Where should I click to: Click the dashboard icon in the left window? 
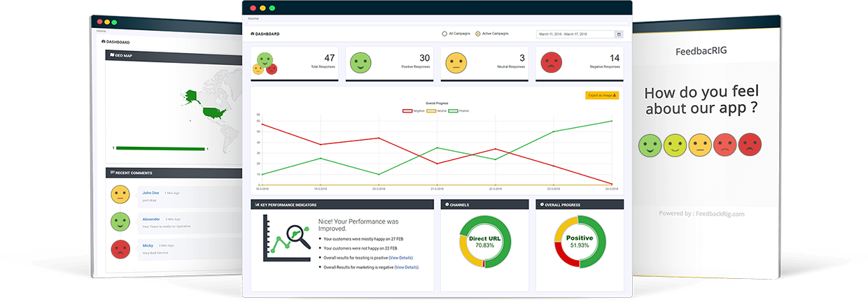[x=104, y=42]
